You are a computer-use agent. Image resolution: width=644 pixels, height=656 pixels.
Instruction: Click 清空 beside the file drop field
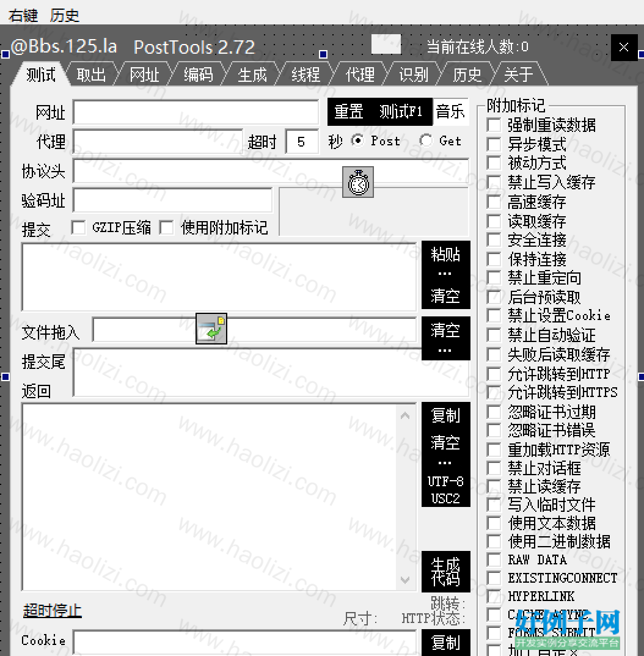445,330
